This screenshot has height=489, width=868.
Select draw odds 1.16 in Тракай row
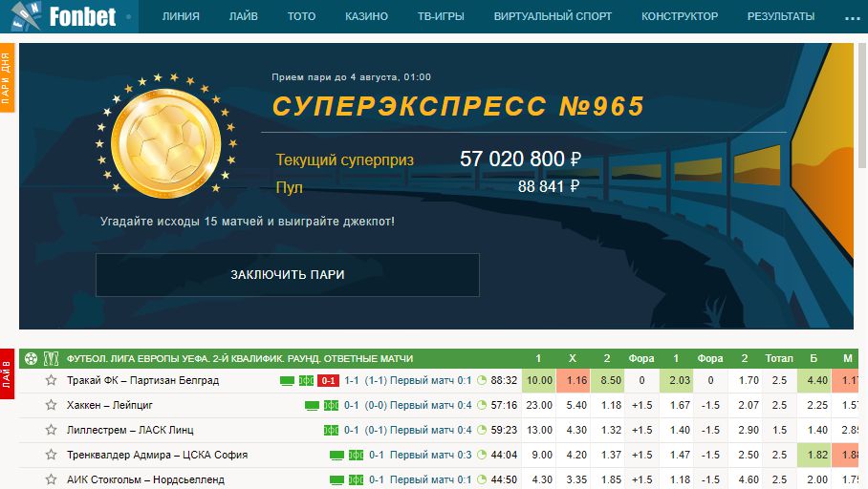tap(573, 380)
